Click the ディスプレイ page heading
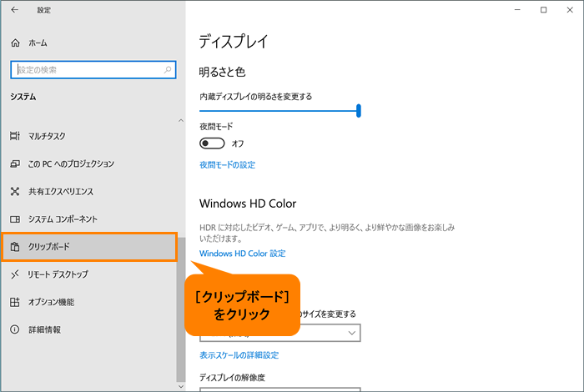The width and height of the screenshot is (584, 392). pyautogui.click(x=234, y=42)
